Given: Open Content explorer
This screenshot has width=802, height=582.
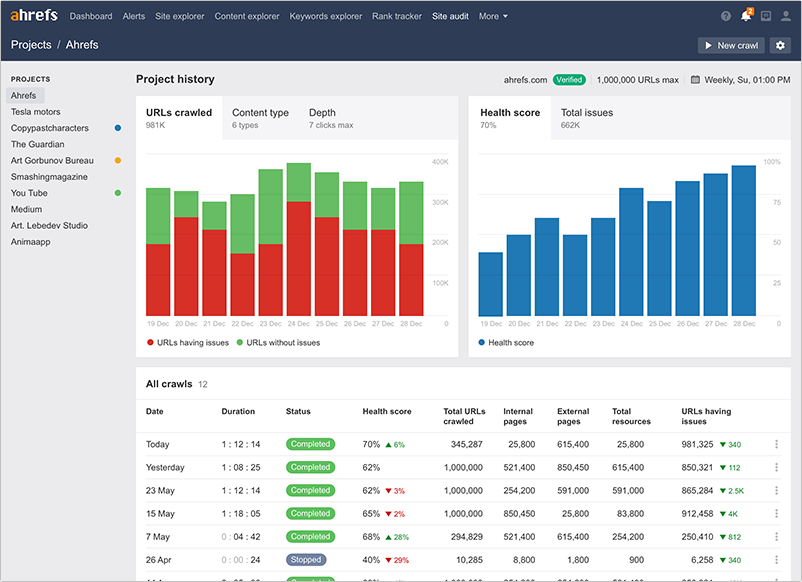Looking at the screenshot, I should click(x=247, y=16).
